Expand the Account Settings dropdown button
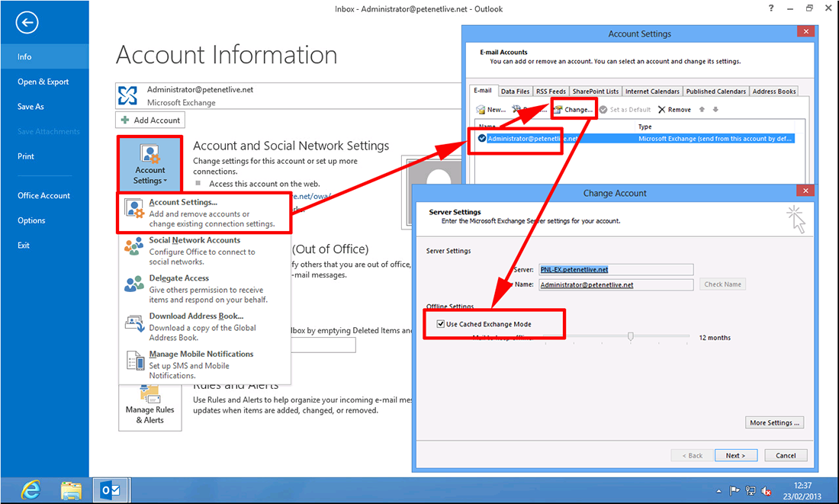Screen dimensions: 839x504 (x=149, y=163)
